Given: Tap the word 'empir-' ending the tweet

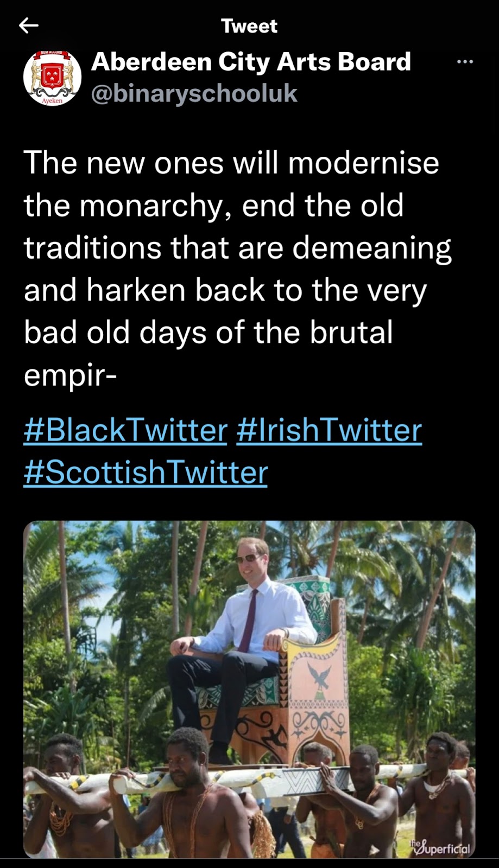Looking at the screenshot, I should [70, 375].
